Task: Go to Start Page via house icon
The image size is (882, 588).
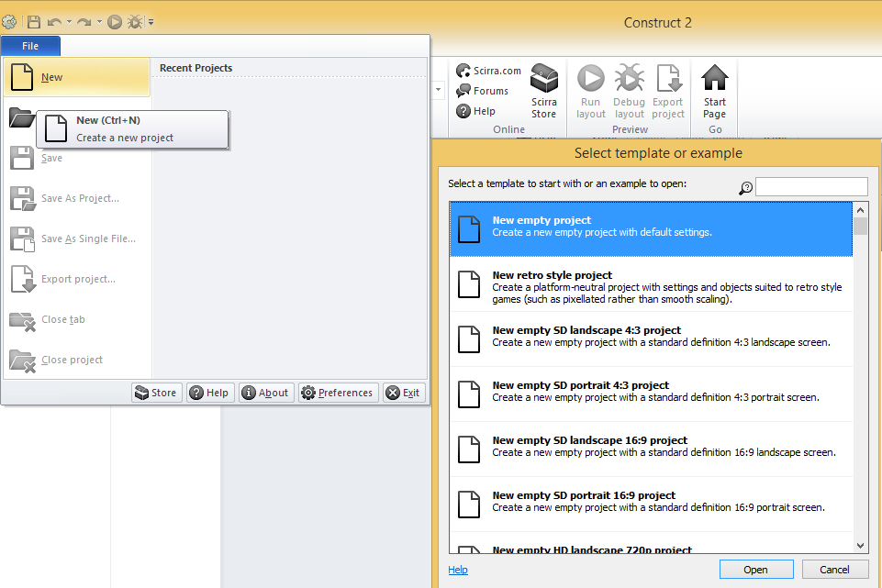Action: tap(714, 91)
